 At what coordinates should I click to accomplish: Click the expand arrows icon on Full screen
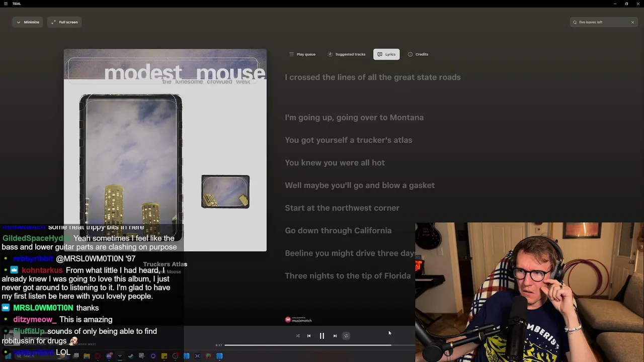(x=53, y=22)
